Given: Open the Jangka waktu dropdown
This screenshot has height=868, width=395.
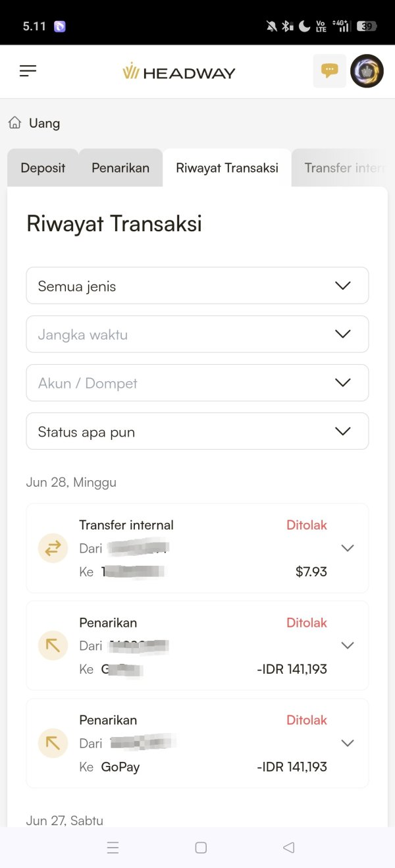Looking at the screenshot, I should point(197,335).
